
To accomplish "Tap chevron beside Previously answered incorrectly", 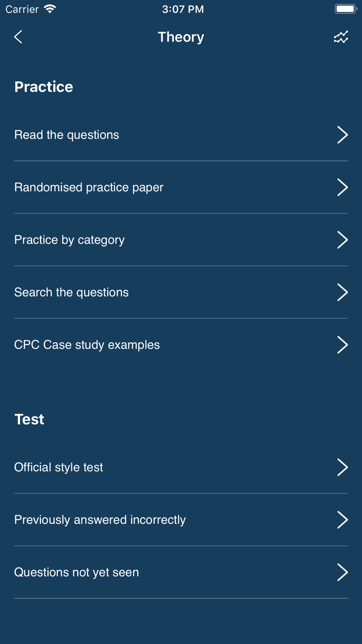I will pos(342,520).
